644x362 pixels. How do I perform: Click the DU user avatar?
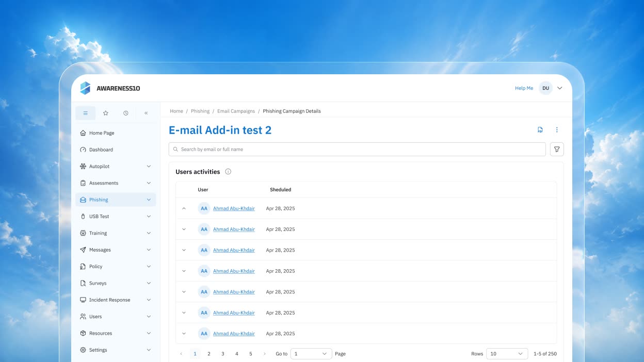(545, 88)
